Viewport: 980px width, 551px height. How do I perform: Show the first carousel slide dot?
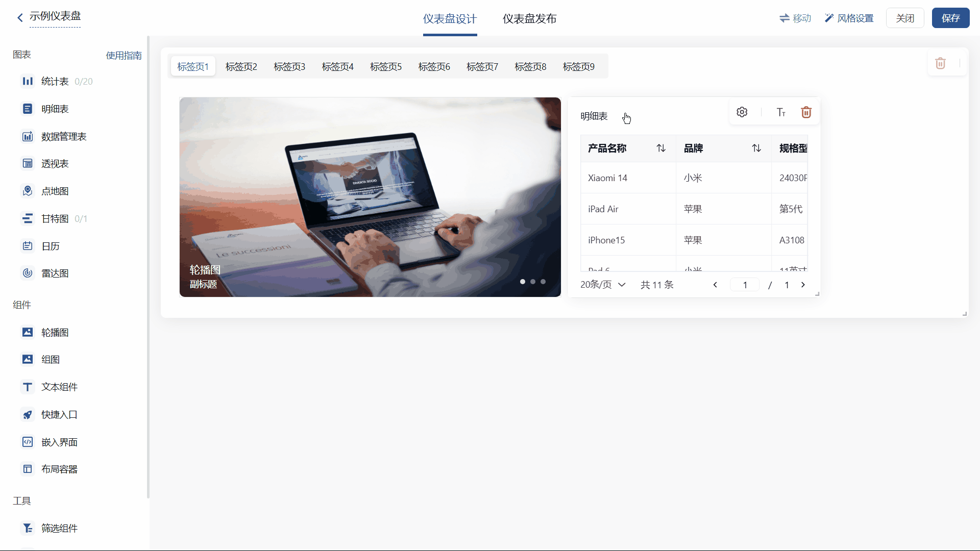click(x=522, y=282)
